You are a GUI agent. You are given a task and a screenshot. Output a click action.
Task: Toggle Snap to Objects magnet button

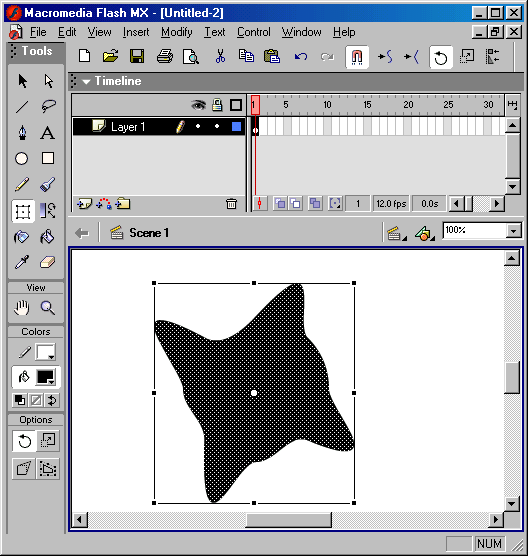(357, 57)
